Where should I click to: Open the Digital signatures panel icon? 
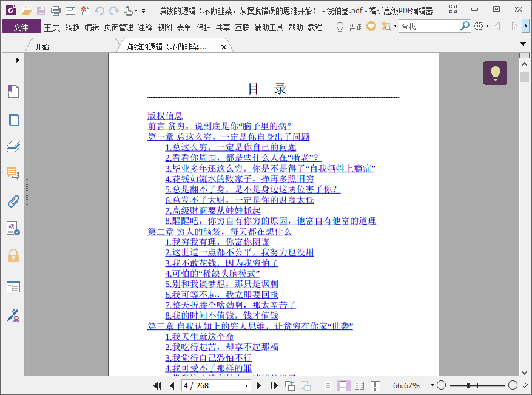(x=13, y=228)
